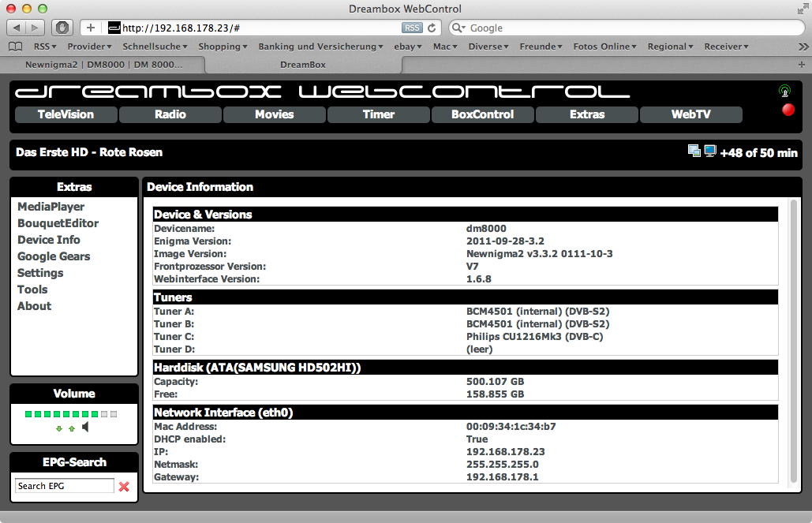Reload the page in the address bar

point(432,28)
